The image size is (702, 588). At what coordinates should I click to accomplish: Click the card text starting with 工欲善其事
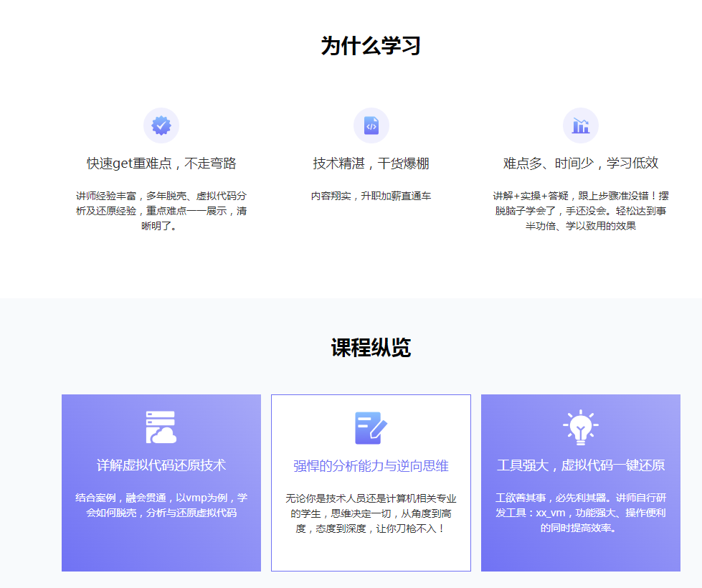[581, 513]
